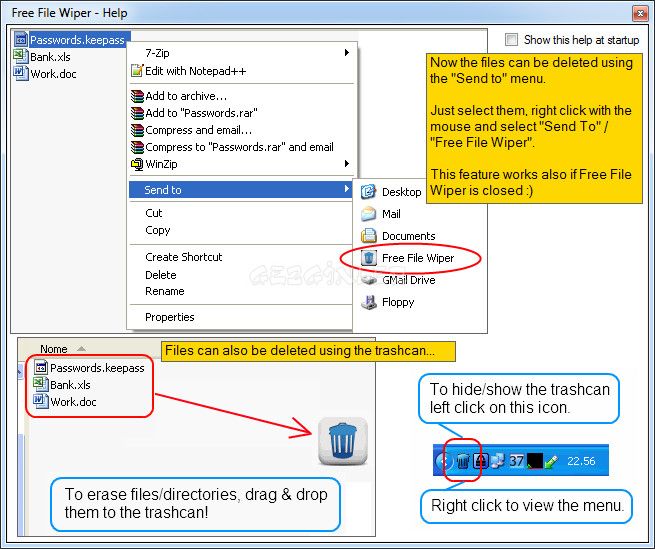Expand the WinZip submenu arrow
This screenshot has height=549, width=655.
pos(347,164)
